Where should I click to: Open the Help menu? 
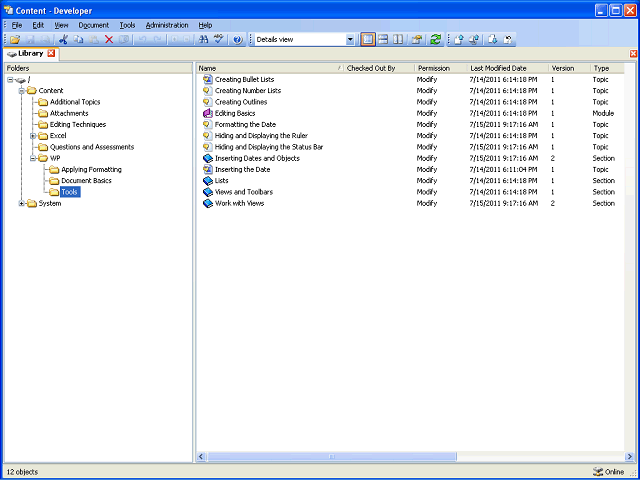(205, 25)
